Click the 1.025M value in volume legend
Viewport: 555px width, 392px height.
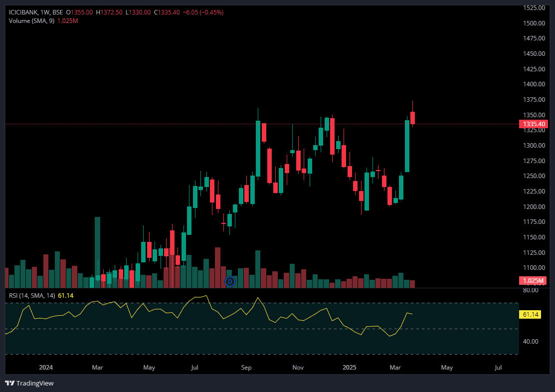[68, 21]
